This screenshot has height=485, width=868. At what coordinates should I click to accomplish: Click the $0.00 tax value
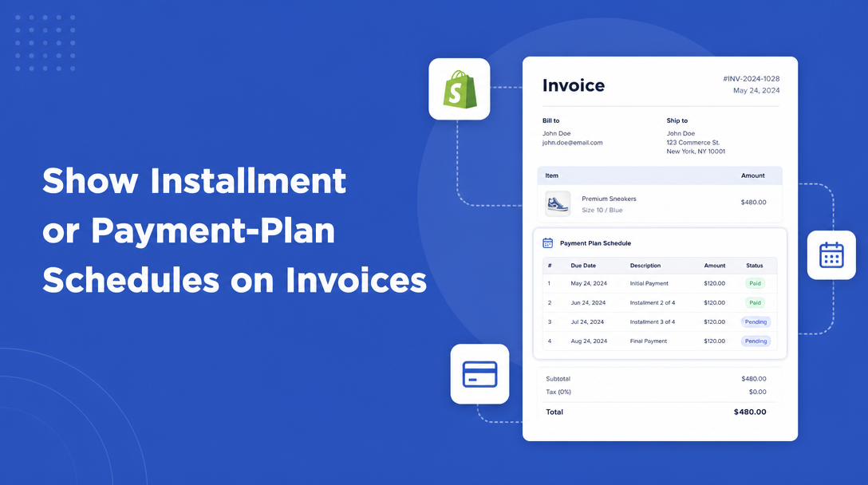pyautogui.click(x=758, y=392)
